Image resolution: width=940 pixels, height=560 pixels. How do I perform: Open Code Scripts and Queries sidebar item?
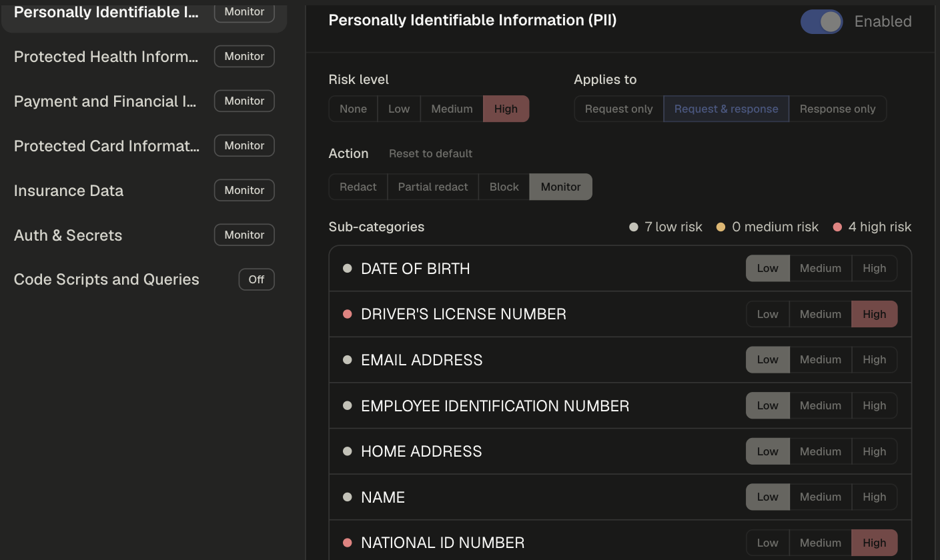click(x=143, y=280)
